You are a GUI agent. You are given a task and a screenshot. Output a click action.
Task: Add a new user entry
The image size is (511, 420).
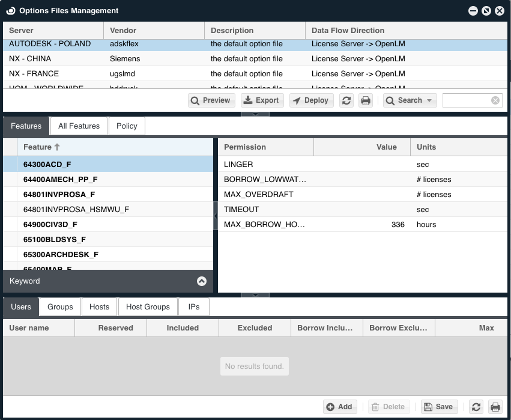click(x=339, y=407)
